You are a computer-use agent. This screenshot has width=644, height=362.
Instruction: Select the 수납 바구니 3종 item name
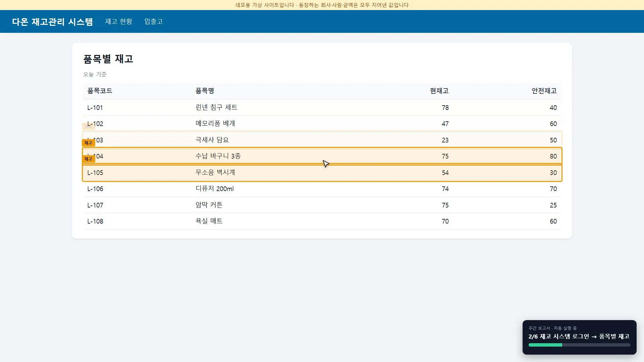[x=218, y=156]
